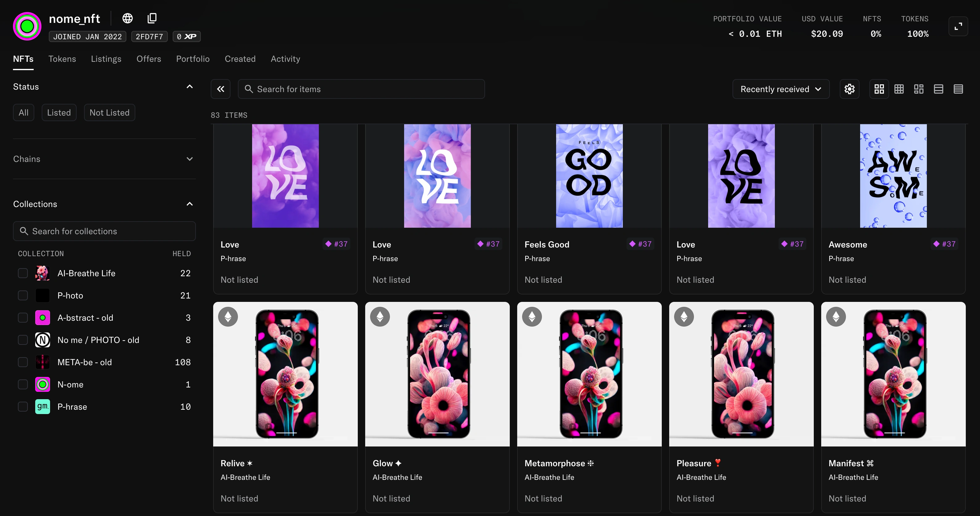Open the fullscreen expand icon top right
The image size is (980, 516).
pos(958,26)
